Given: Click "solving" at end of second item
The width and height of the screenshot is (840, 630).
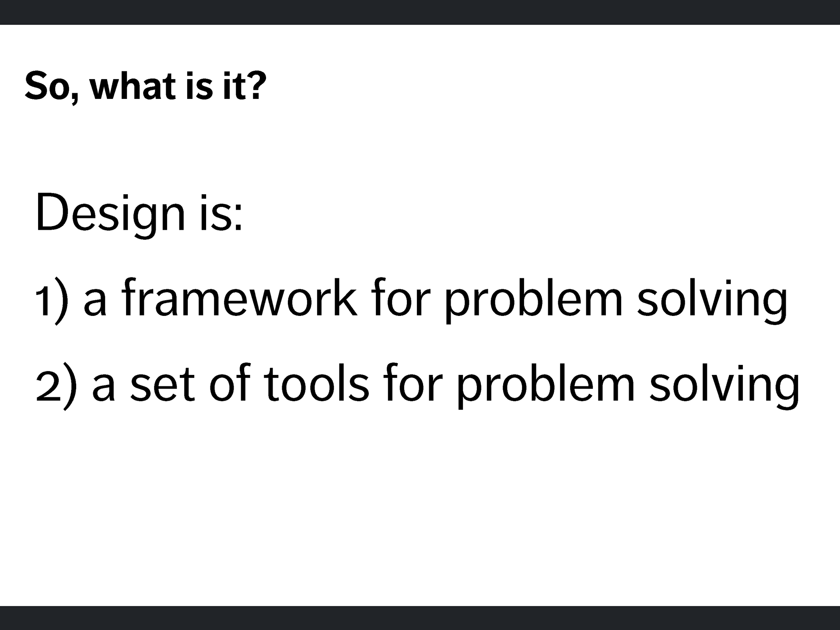Looking at the screenshot, I should click(724, 387).
